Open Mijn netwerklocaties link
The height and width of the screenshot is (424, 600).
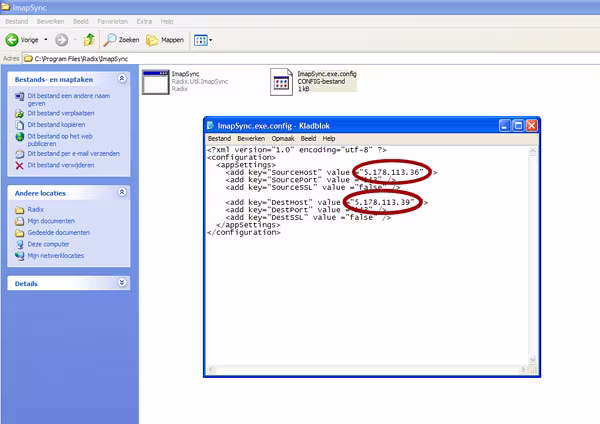pyautogui.click(x=55, y=255)
